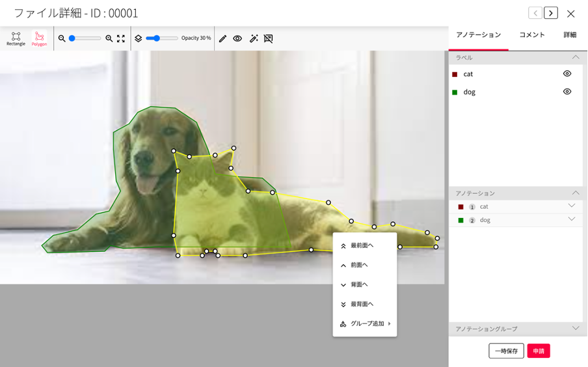Select the Rectangle annotation tool
This screenshot has width=588, height=367.
[x=16, y=38]
